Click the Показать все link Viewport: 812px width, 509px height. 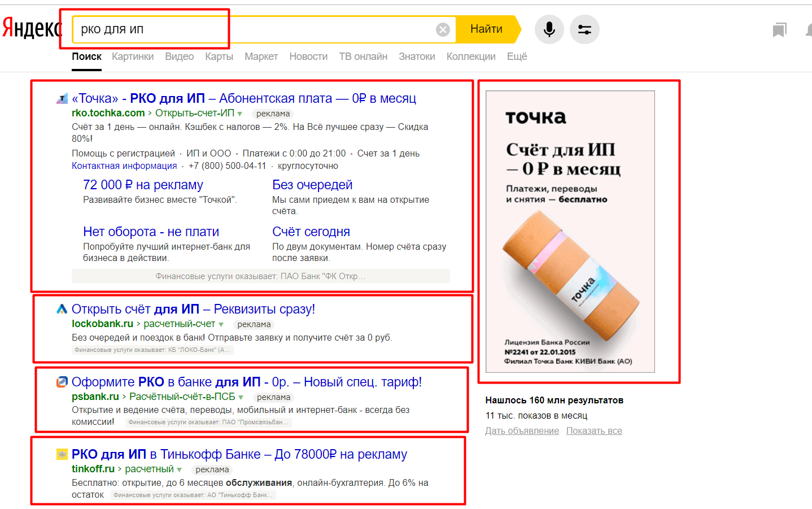(594, 430)
